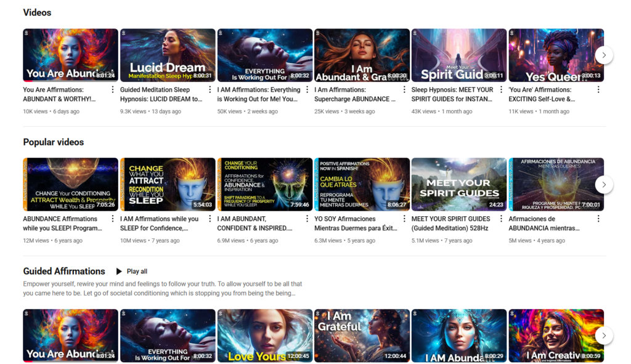
Task: Play 'AFIRMACIONES DE ABUNDANCIA' 7:00:01 thumbnail
Action: 556,184
